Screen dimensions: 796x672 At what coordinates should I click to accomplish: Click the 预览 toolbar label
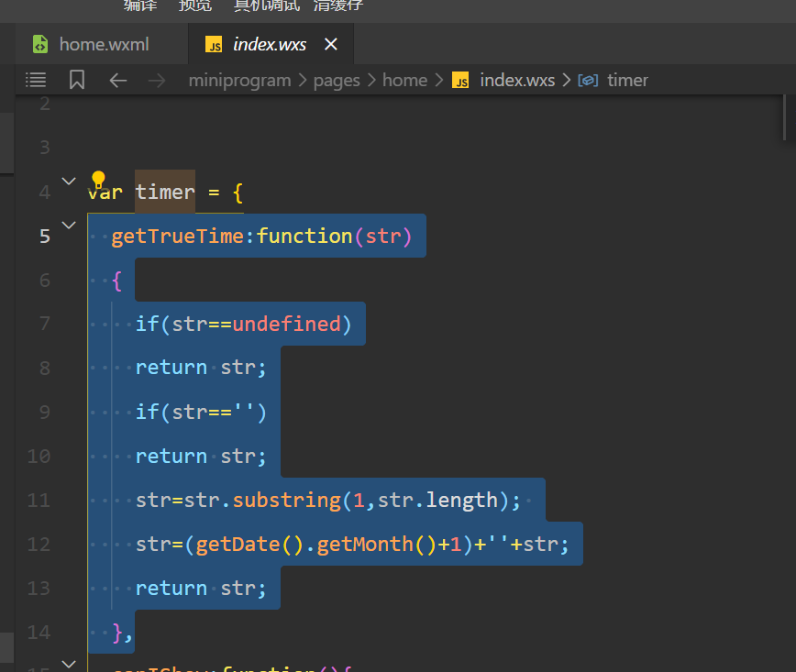[x=195, y=6]
